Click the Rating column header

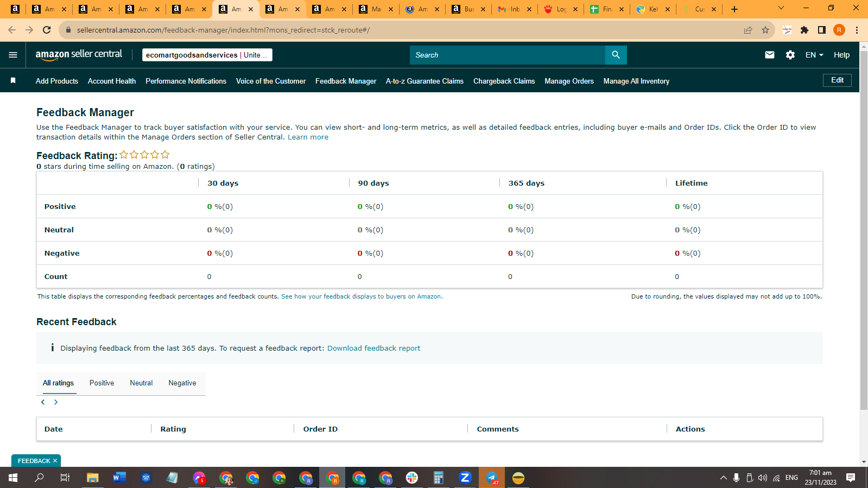[173, 429]
